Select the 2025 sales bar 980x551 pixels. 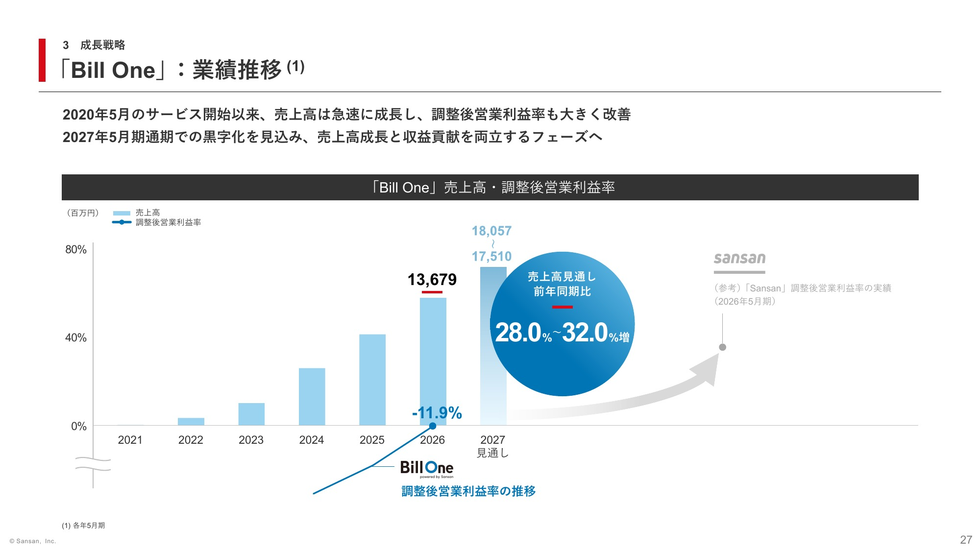pos(372,380)
